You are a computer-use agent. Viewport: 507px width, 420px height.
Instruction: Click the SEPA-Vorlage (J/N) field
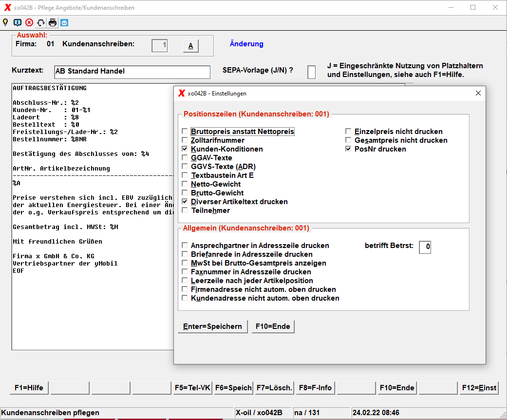[311, 72]
